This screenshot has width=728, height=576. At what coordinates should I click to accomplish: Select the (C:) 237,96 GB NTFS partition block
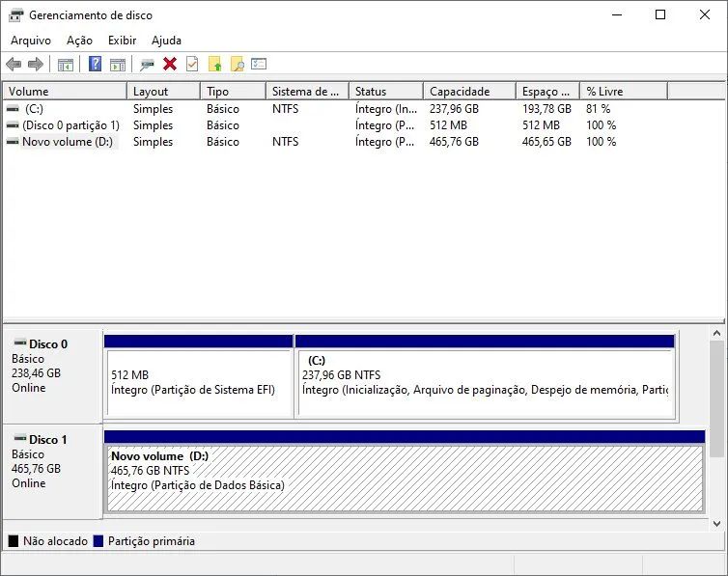click(486, 377)
